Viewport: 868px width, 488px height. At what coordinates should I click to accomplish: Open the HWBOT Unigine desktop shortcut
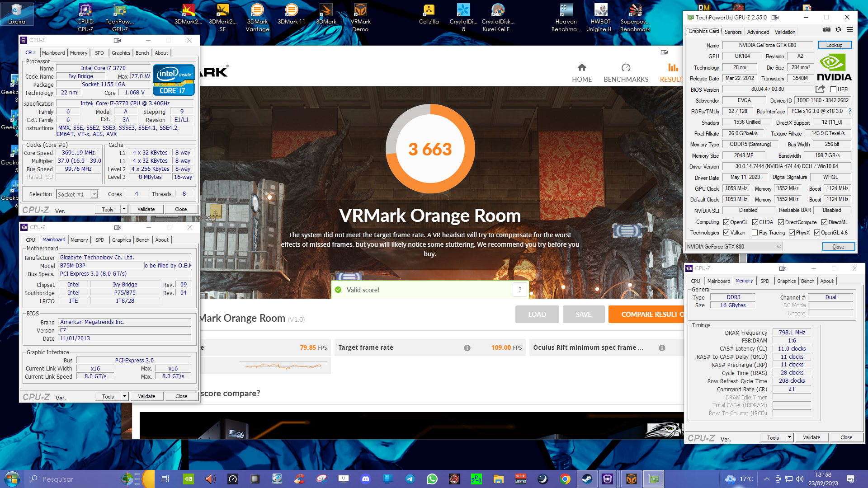(x=601, y=18)
